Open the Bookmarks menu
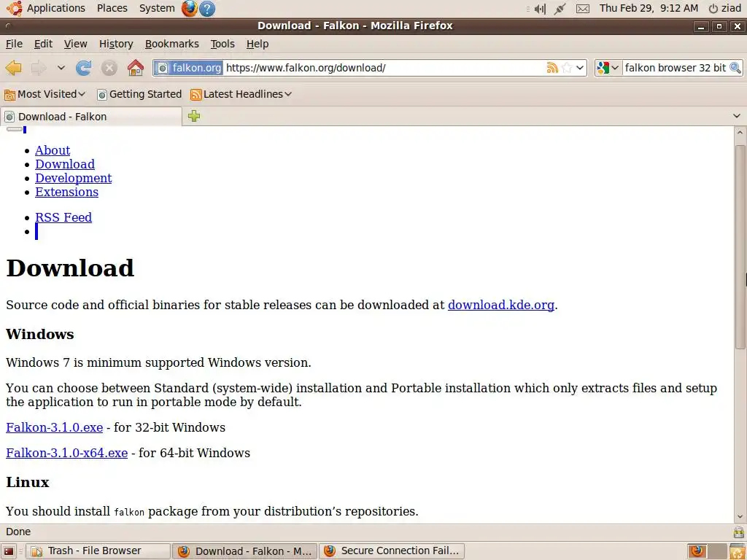The width and height of the screenshot is (747, 560). 172,44
